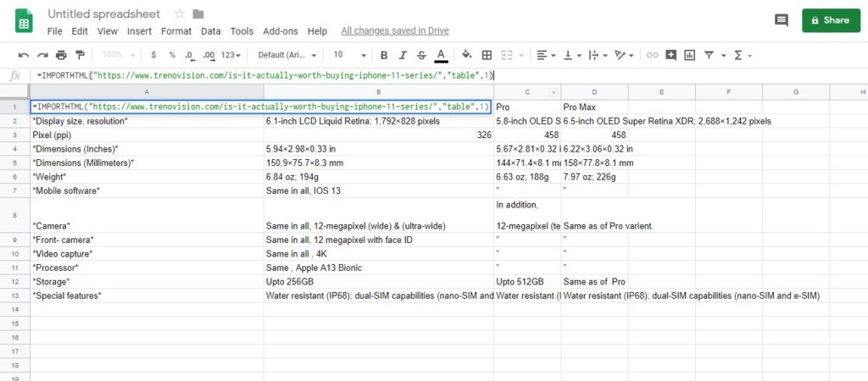The image size is (868, 381).
Task: Open the comments history icon
Action: pyautogui.click(x=781, y=20)
